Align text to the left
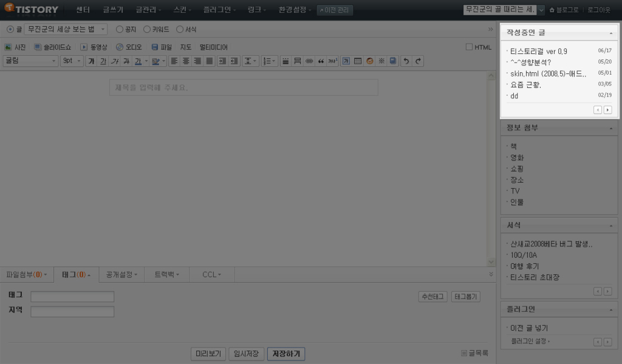The width and height of the screenshot is (622, 364). tap(174, 61)
